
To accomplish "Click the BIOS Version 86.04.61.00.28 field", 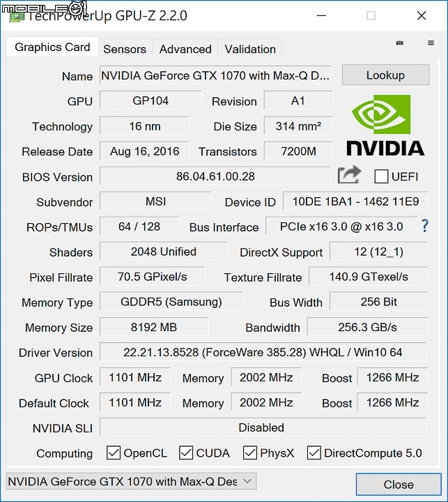I will (x=215, y=176).
